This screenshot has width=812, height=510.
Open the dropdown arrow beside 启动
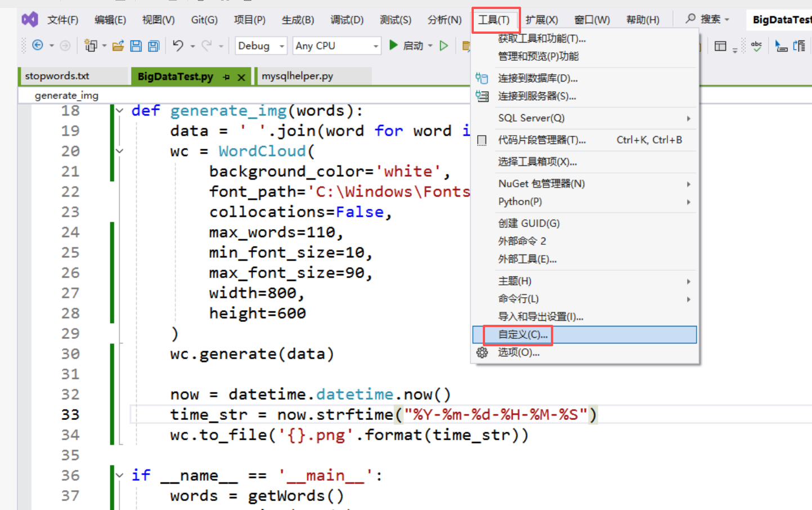click(430, 46)
